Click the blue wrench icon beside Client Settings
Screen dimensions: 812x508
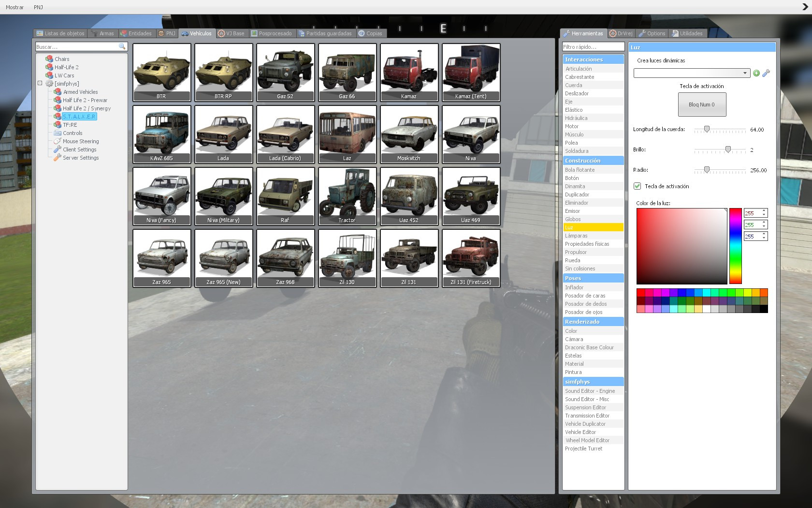pyautogui.click(x=57, y=149)
